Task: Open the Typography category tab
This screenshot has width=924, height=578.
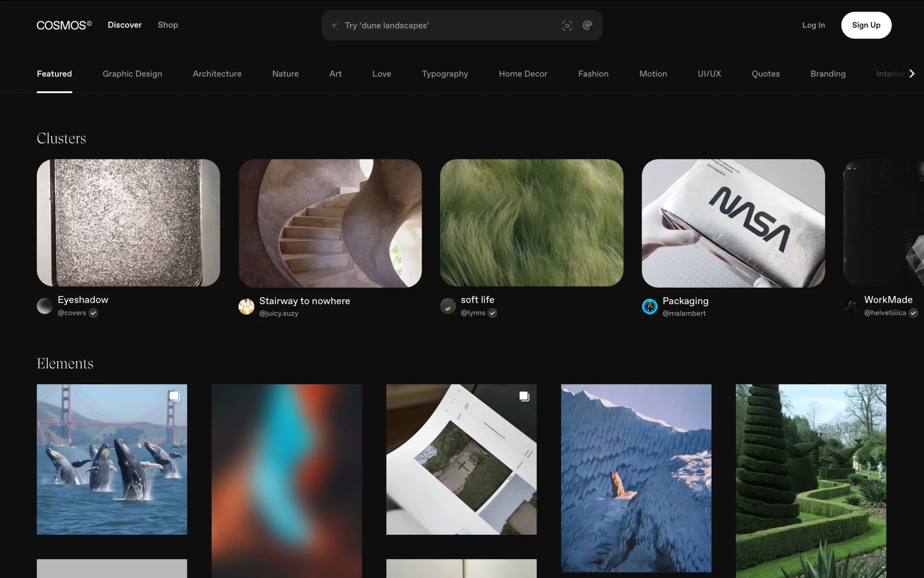Action: tap(445, 74)
